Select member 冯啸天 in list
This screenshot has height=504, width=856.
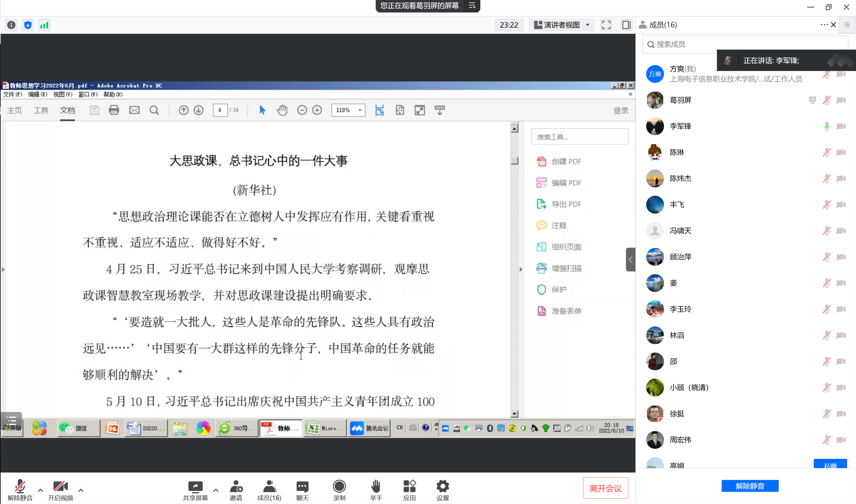(745, 230)
